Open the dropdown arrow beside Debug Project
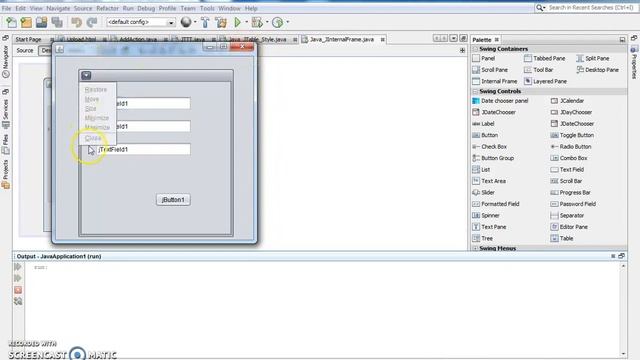Screen dimensions: 640x360 coord(267,22)
